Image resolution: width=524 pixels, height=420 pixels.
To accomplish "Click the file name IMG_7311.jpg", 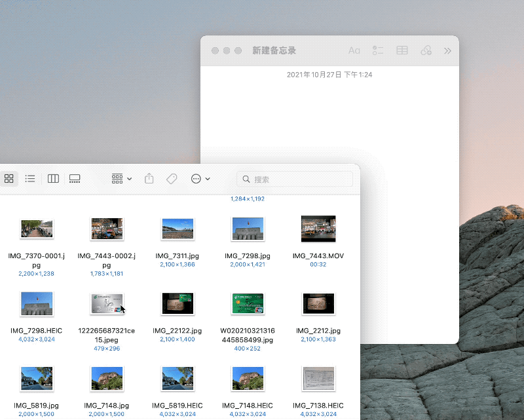I will 177,256.
